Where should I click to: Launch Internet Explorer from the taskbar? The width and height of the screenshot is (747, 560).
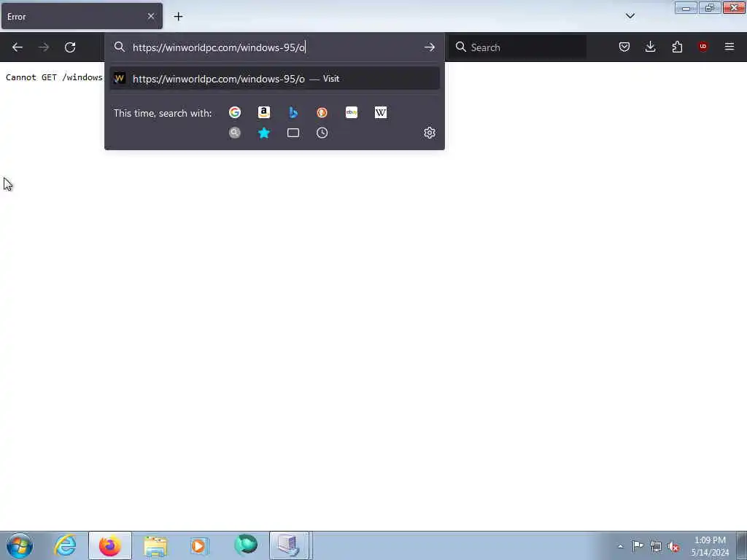pos(65,545)
